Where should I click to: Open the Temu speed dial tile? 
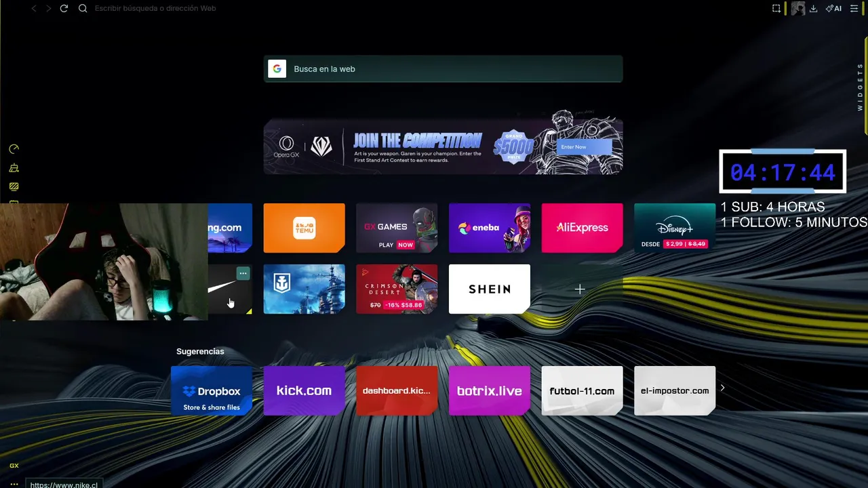coord(304,228)
